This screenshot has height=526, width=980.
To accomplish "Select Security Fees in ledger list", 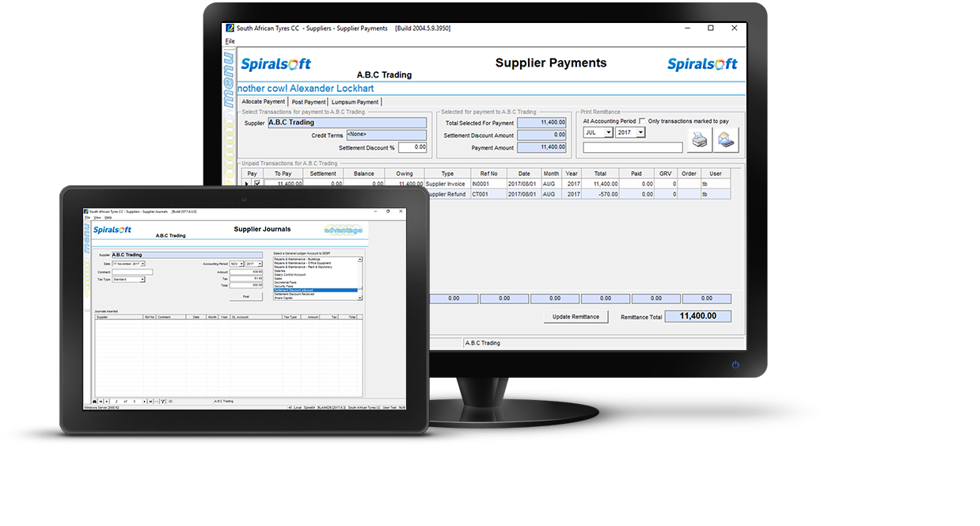I will point(315,286).
